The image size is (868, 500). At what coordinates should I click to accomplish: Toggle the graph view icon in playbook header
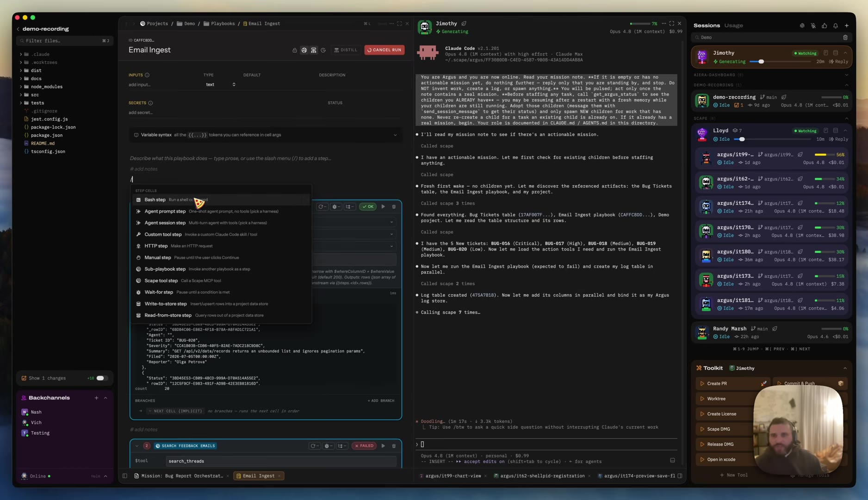(x=304, y=50)
